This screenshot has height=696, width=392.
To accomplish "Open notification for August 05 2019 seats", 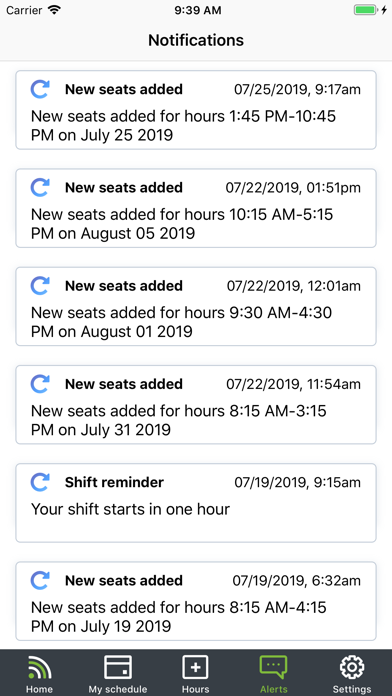I will tap(196, 208).
